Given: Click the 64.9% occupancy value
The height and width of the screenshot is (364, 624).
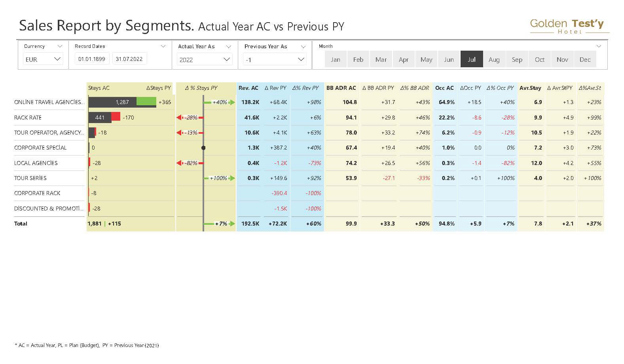Looking at the screenshot, I should click(x=447, y=102).
